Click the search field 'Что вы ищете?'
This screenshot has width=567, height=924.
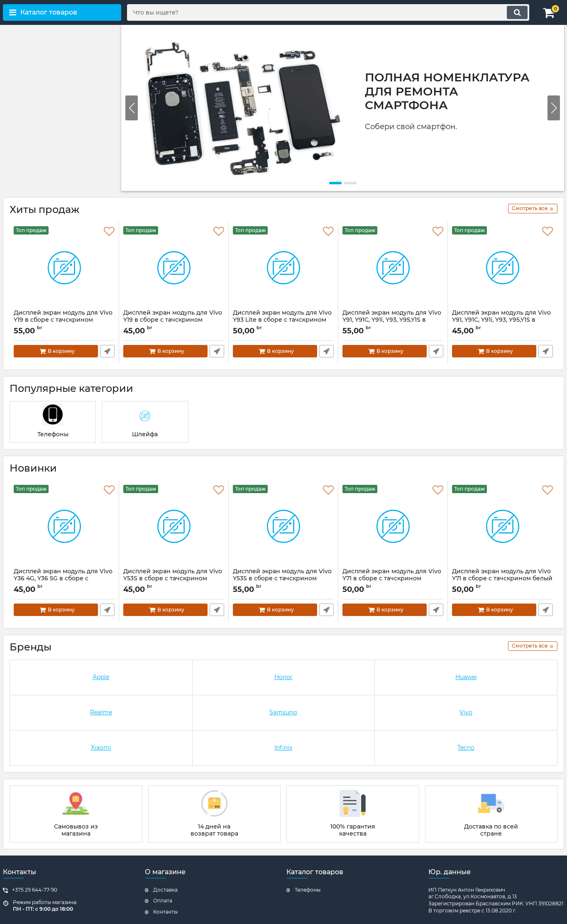click(x=317, y=12)
